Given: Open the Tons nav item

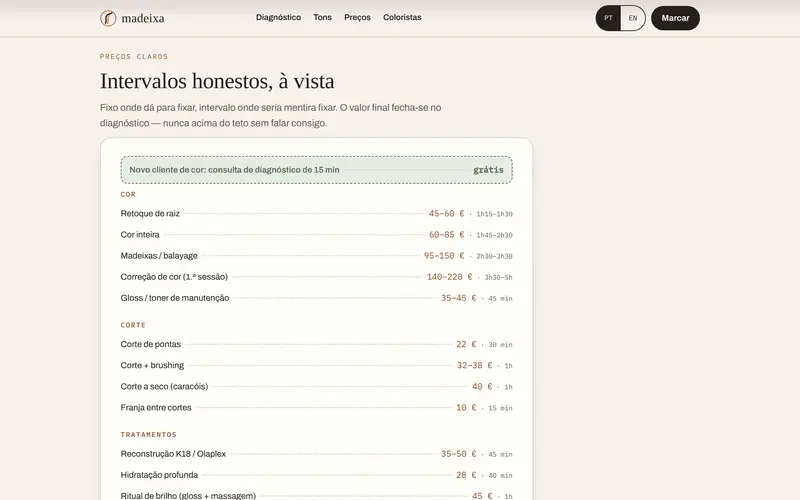Looking at the screenshot, I should tap(322, 17).
